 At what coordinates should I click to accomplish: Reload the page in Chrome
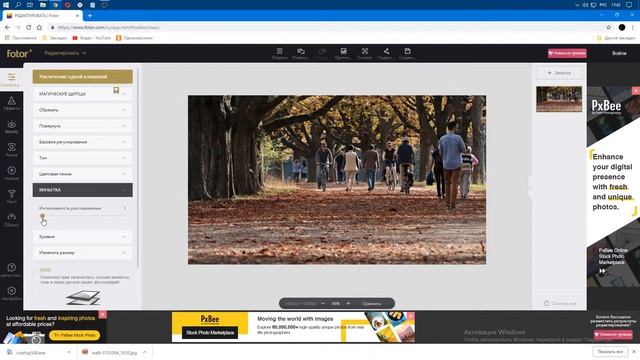coord(29,27)
